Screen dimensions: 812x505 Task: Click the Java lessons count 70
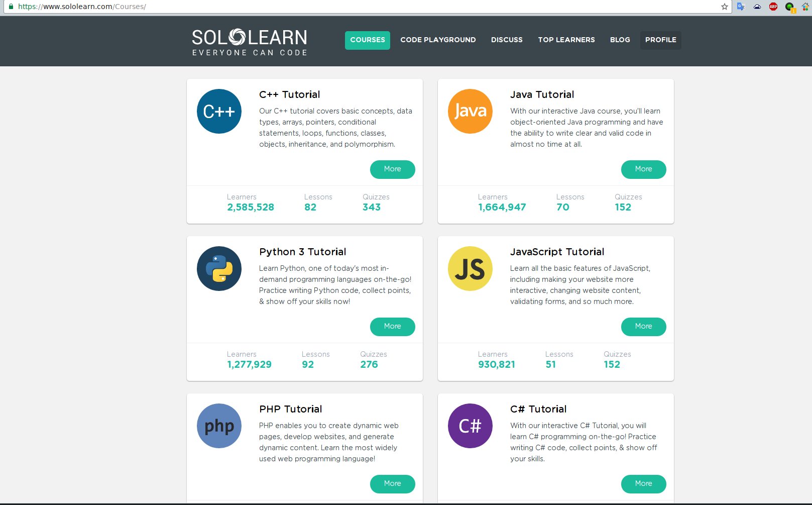click(563, 207)
